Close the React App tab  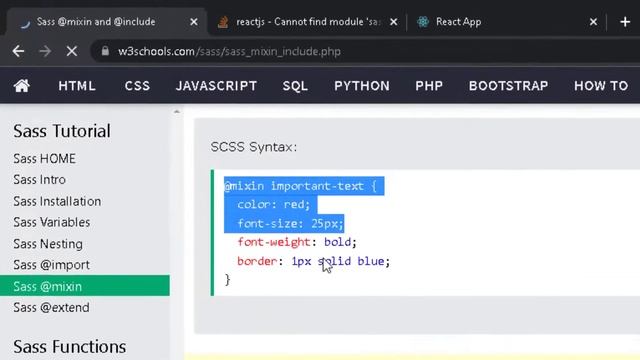[593, 22]
